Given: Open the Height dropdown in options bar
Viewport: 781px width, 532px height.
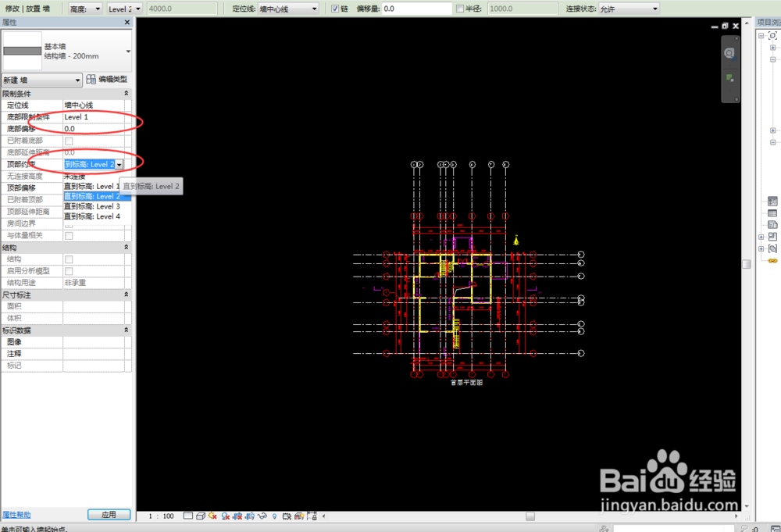Looking at the screenshot, I should (85, 9).
